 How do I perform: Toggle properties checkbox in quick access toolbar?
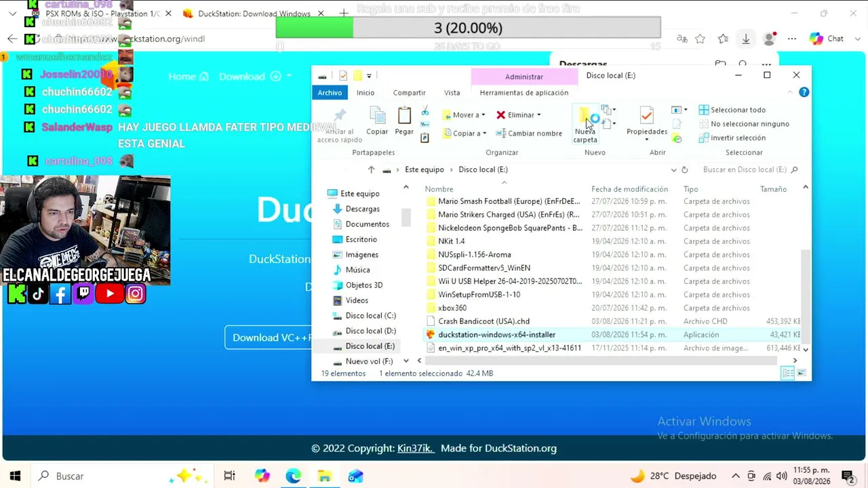(343, 75)
